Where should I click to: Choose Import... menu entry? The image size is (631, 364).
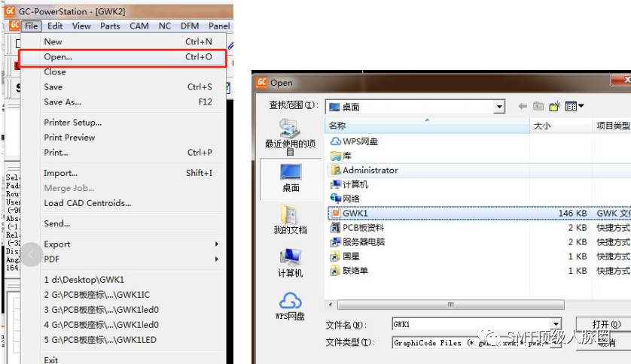[123, 173]
